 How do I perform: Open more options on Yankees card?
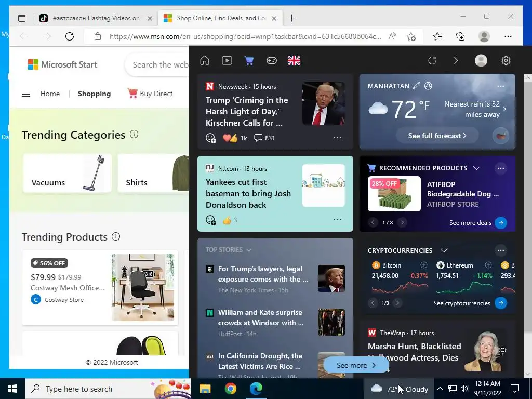(x=338, y=220)
